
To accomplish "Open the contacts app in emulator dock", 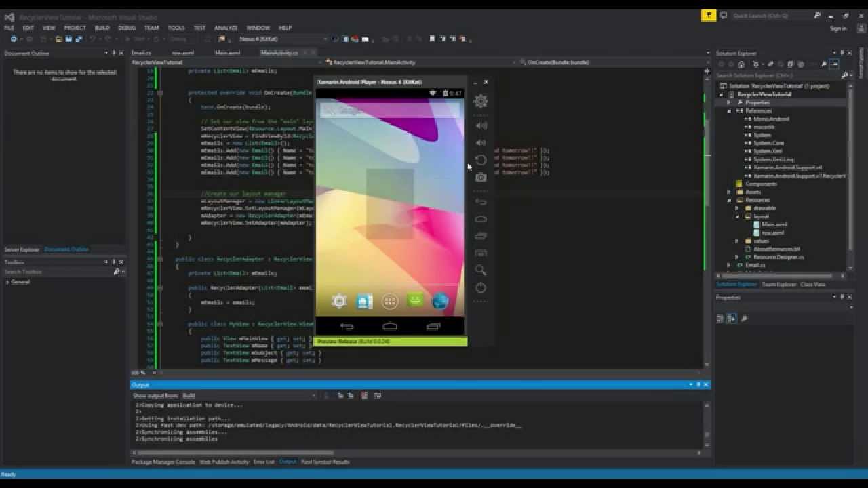I will coord(365,302).
